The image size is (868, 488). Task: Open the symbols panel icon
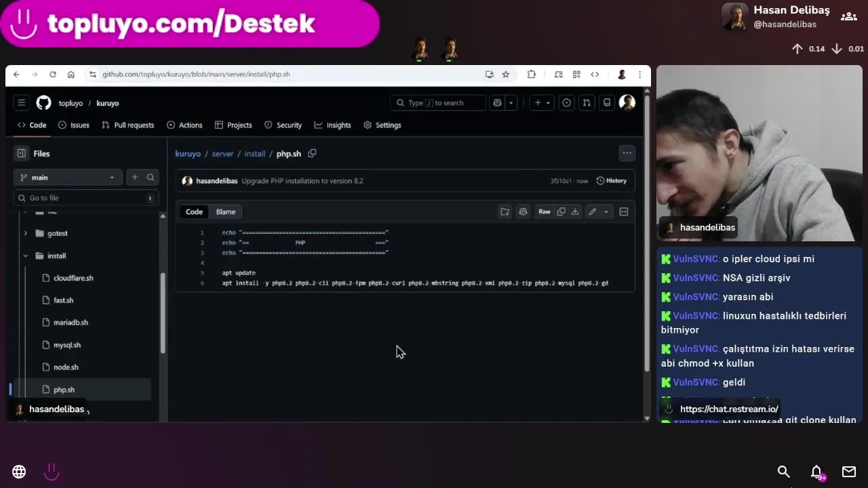624,212
